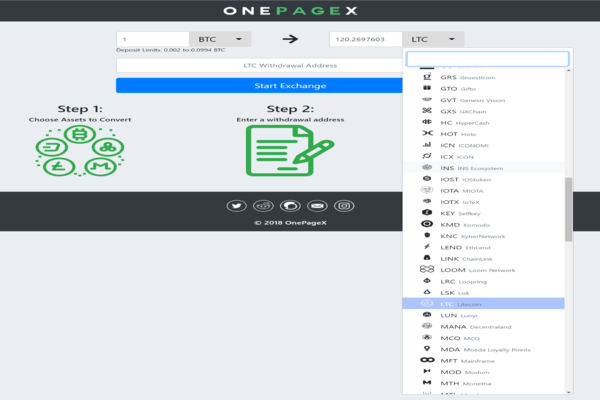Click the LRC Loopring coin icon

(427, 281)
